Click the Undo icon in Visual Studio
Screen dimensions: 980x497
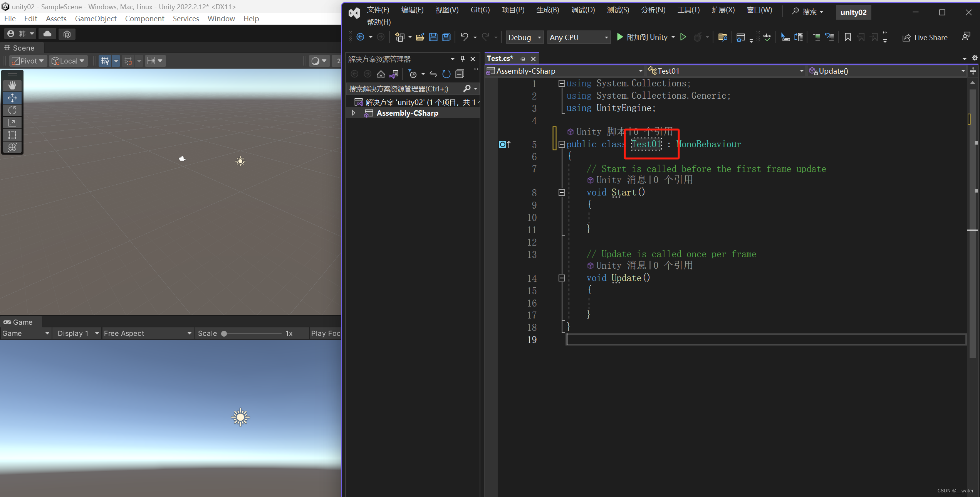(464, 37)
